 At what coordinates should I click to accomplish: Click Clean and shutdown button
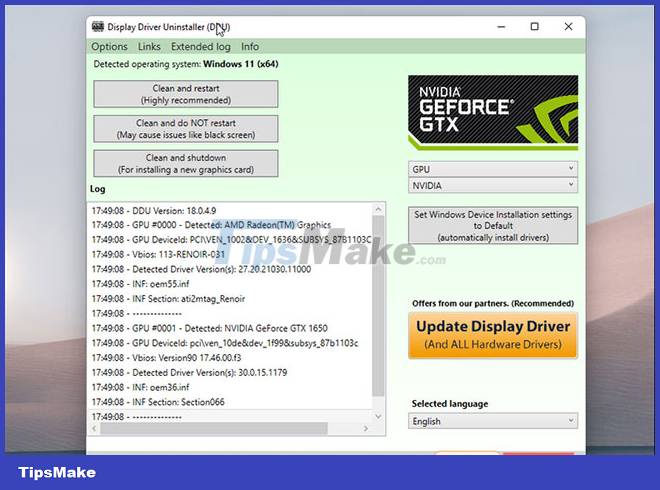[186, 163]
